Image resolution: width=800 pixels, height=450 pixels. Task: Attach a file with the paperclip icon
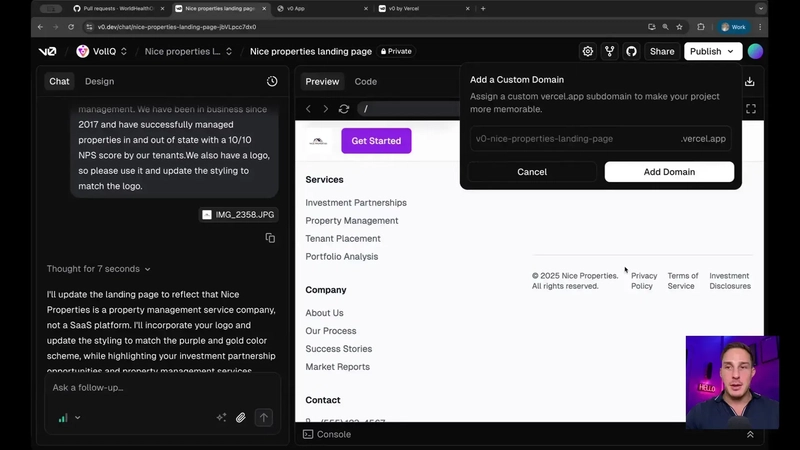(241, 418)
